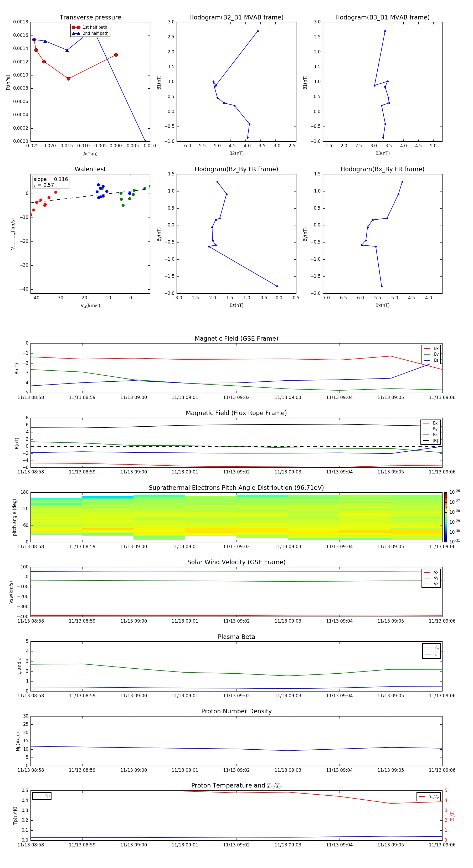The width and height of the screenshot is (473, 868).
Task: Click the "Hodogram(B2_B1 MVAB frame)" title
Action: 236,18
